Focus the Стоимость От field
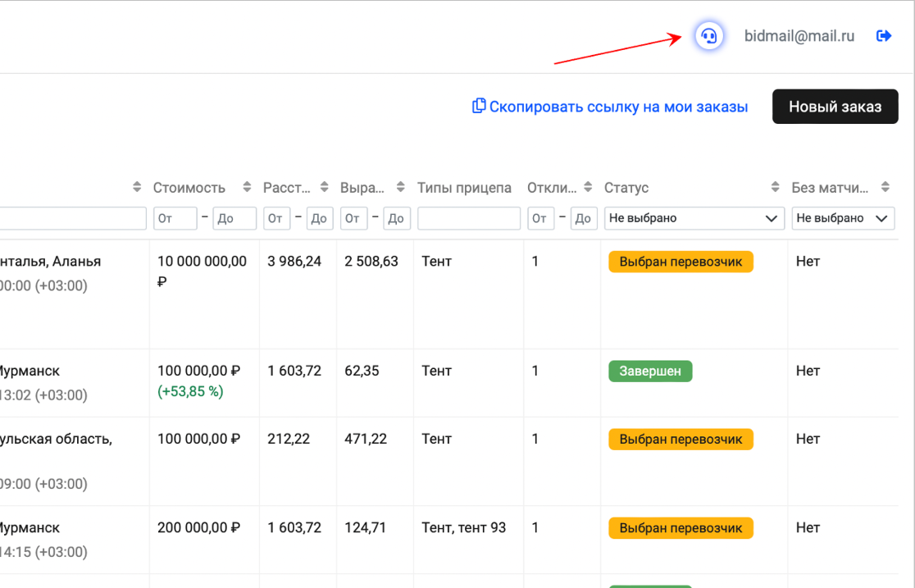Image resolution: width=915 pixels, height=588 pixels. click(x=175, y=218)
